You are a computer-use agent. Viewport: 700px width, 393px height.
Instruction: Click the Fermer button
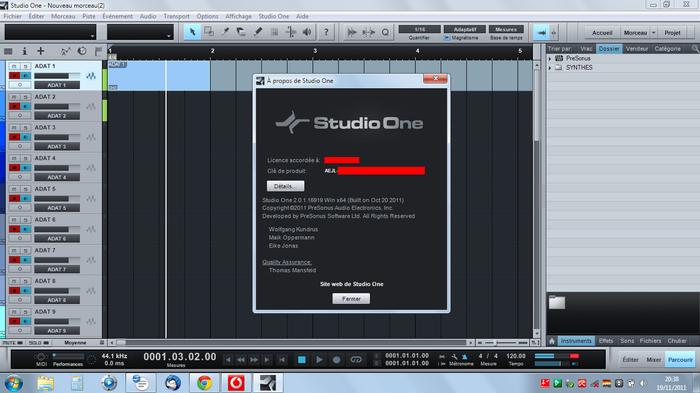pyautogui.click(x=351, y=299)
